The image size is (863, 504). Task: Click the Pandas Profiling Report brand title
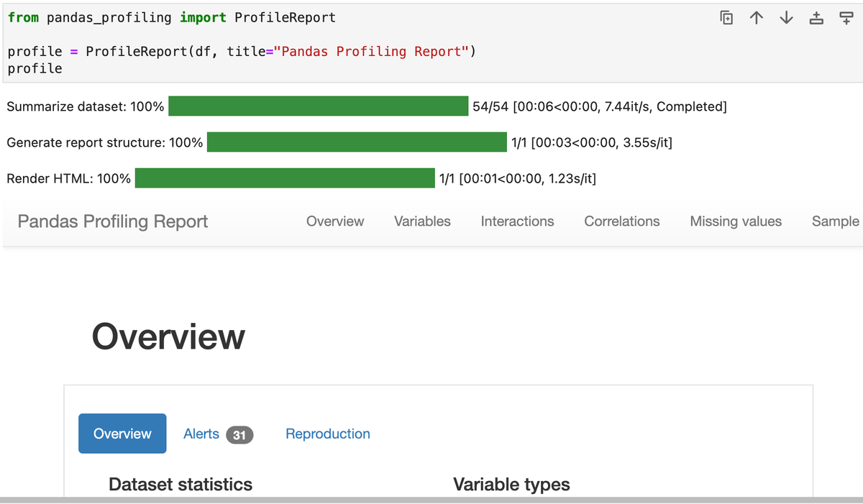click(x=113, y=221)
